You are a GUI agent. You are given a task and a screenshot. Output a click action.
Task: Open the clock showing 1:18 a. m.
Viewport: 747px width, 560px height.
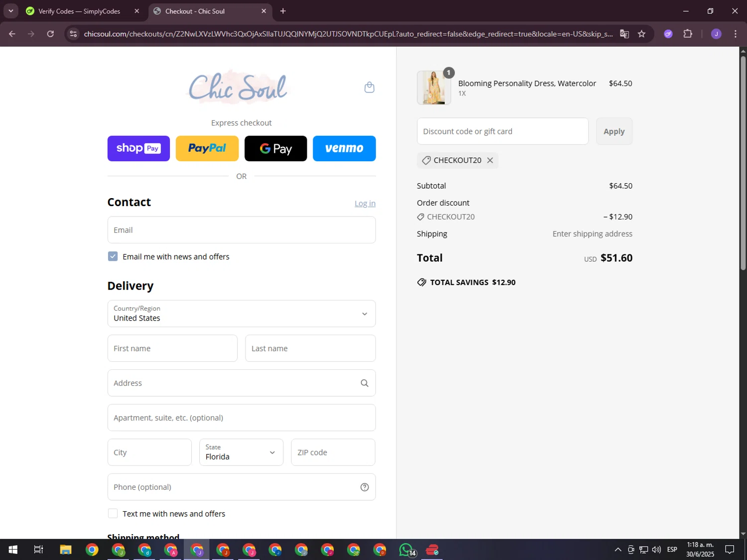(x=700, y=550)
